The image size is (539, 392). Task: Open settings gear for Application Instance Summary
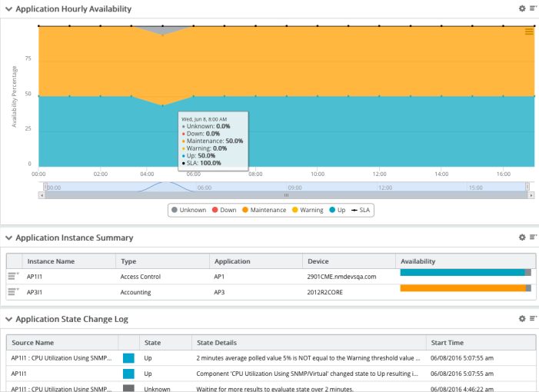(522, 237)
